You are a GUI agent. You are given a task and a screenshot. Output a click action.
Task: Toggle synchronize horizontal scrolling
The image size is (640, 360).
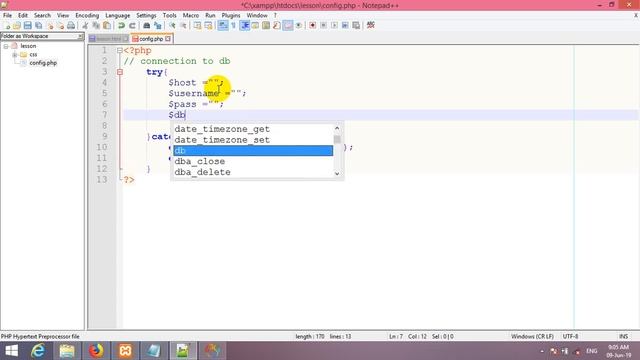tap(209, 25)
